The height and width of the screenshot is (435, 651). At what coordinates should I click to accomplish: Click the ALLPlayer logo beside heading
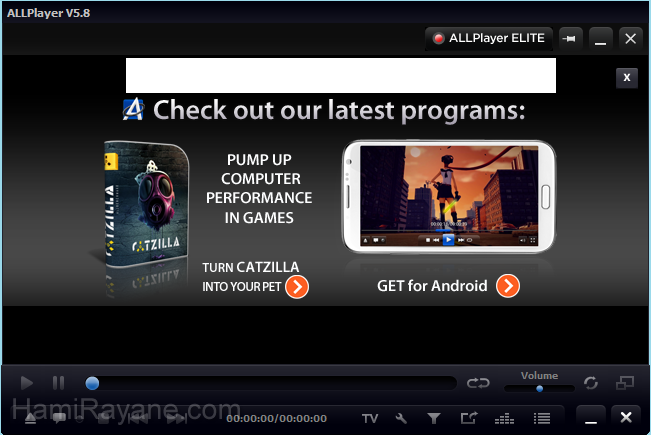[133, 110]
